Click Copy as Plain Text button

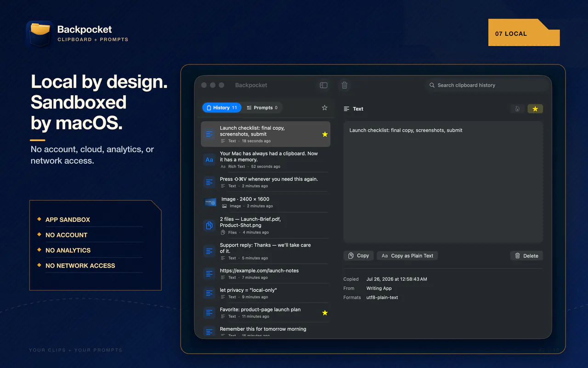[407, 256]
